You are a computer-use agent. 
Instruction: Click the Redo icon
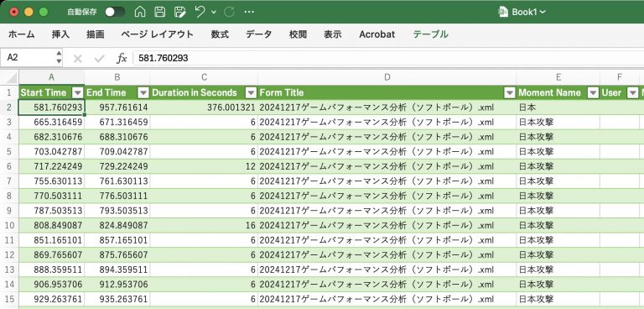coord(229,12)
